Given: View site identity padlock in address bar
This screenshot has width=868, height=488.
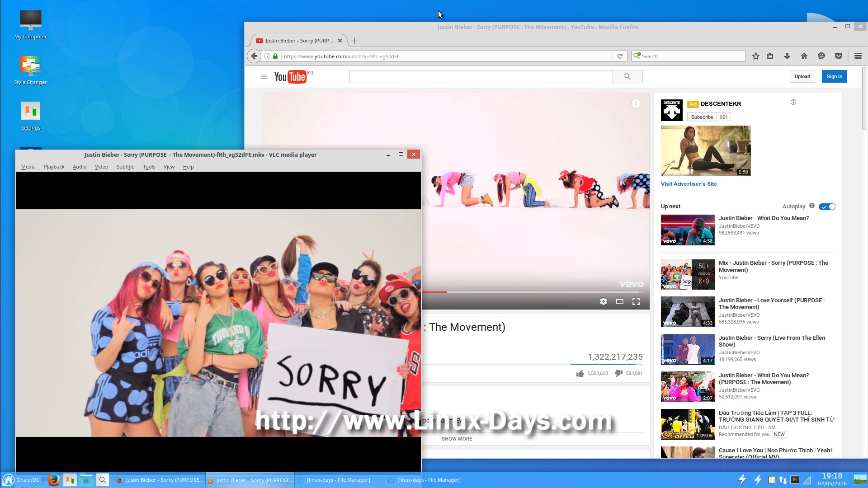Looking at the screenshot, I should (275, 56).
